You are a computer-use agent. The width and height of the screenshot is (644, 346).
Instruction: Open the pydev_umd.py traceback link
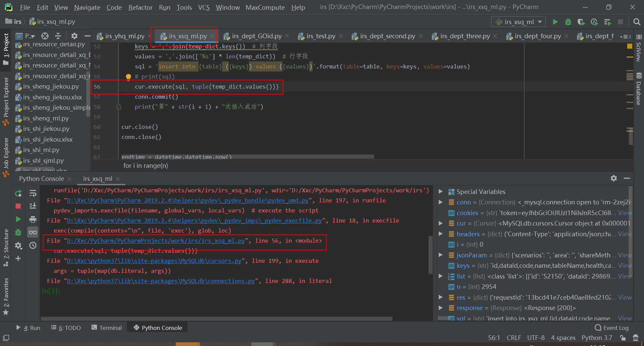[187, 200]
